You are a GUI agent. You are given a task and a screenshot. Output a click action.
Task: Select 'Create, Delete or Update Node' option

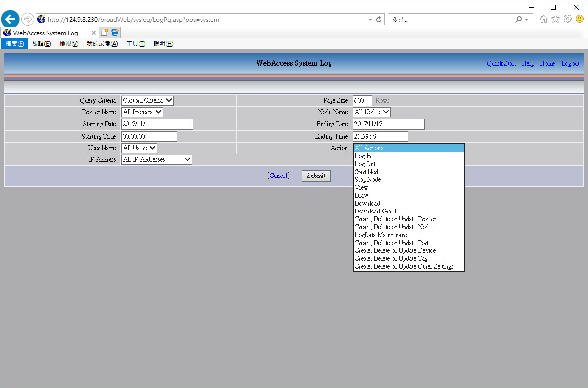(408, 227)
